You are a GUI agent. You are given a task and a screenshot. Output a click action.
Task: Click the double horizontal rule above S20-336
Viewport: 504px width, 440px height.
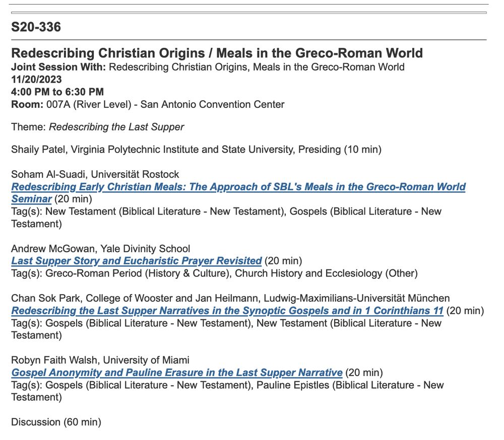click(249, 12)
